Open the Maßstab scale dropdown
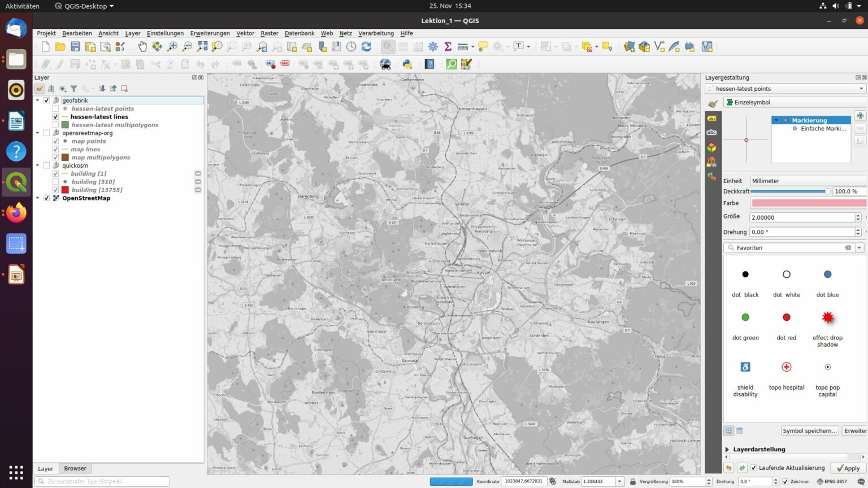Viewport: 868px width, 488px height. [x=620, y=482]
